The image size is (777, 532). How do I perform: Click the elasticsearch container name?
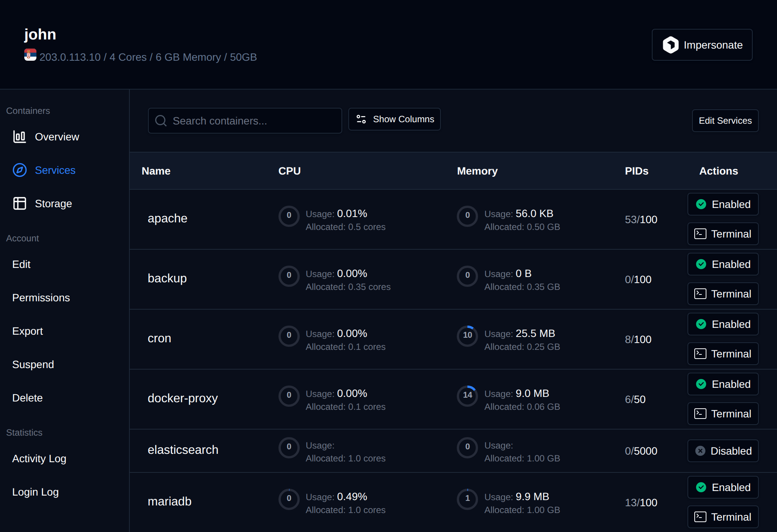183,450
